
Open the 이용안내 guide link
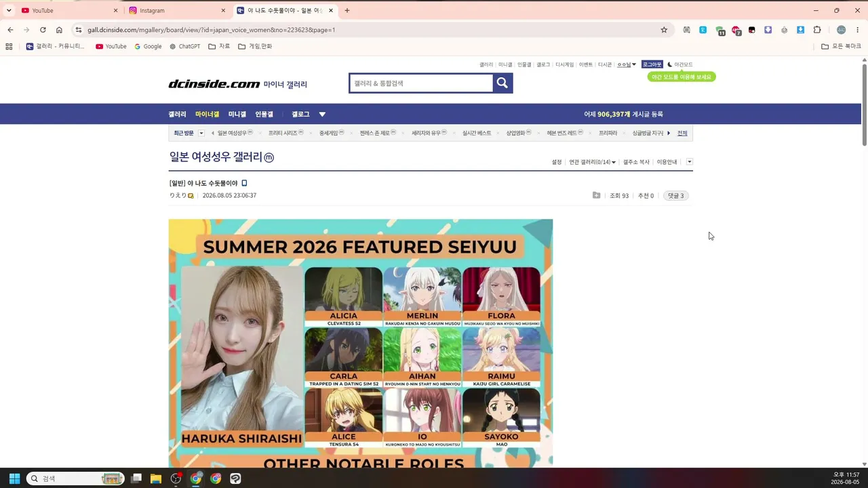tap(667, 162)
